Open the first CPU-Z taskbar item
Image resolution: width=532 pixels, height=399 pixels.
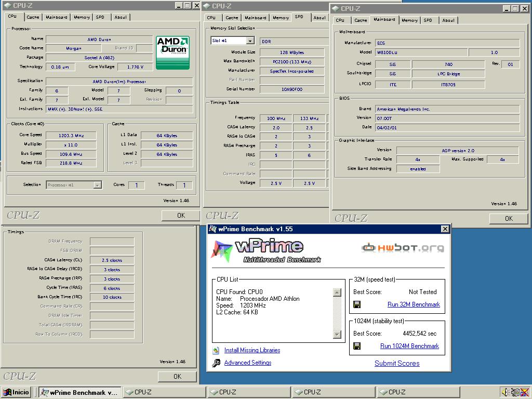pyautogui.click(x=164, y=392)
